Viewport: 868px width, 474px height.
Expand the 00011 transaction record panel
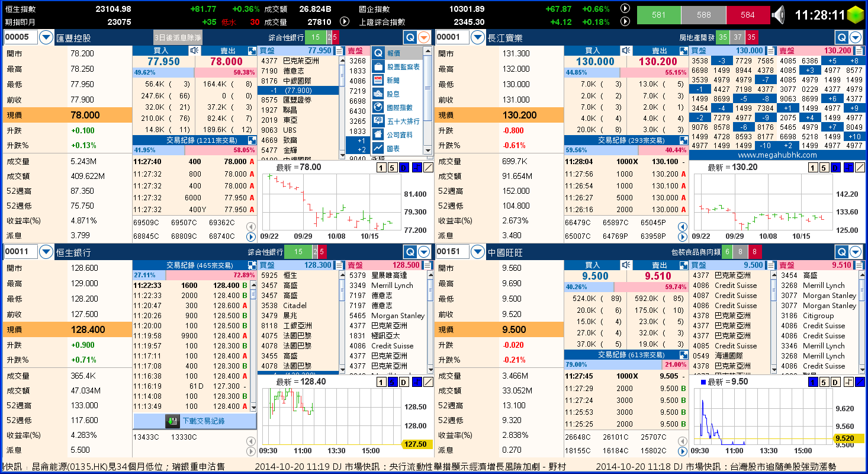pyautogui.click(x=252, y=265)
